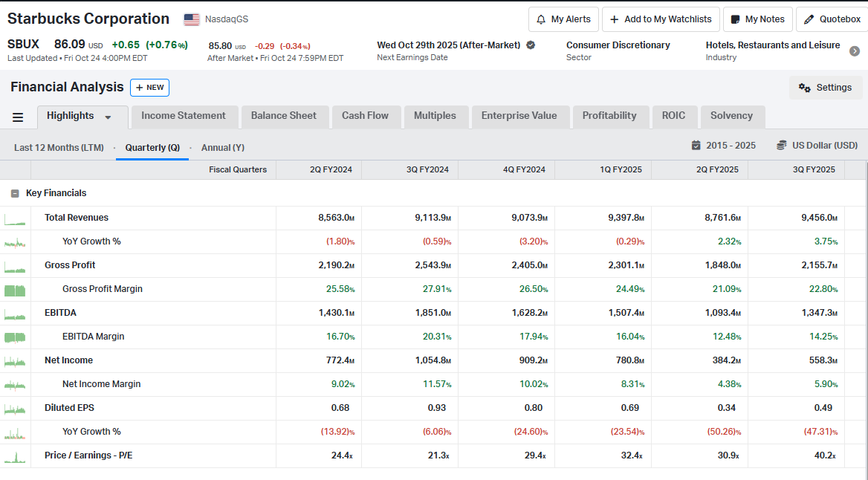Image resolution: width=868 pixels, height=480 pixels.
Task: Open the hamburger menu beside Highlights
Action: pyautogui.click(x=18, y=117)
